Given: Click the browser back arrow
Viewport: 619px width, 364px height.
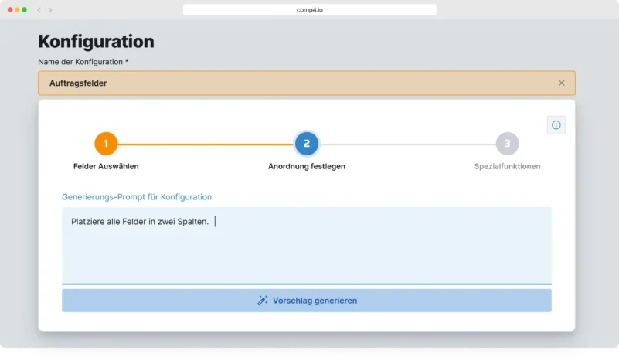Looking at the screenshot, I should point(39,10).
